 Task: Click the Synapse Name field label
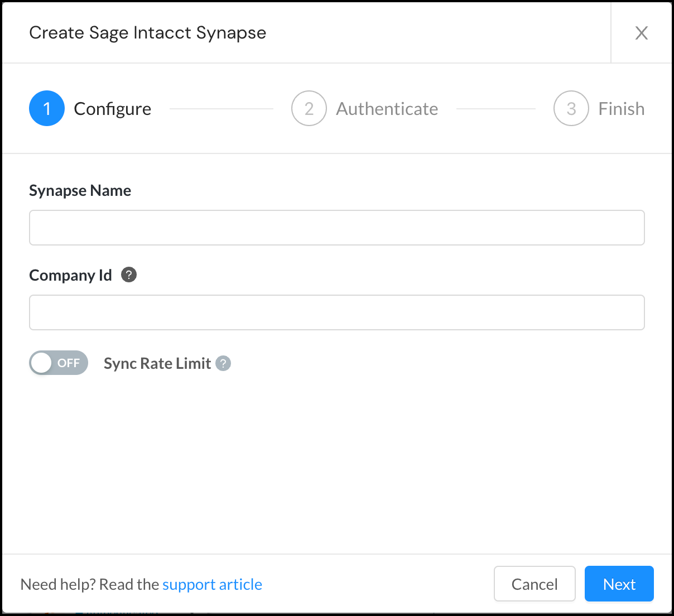pos(80,191)
